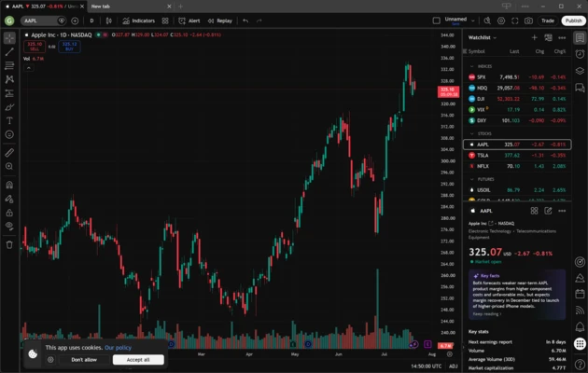Sort watchlist by the Chg% column header
This screenshot has height=373, width=588.
[x=559, y=51]
